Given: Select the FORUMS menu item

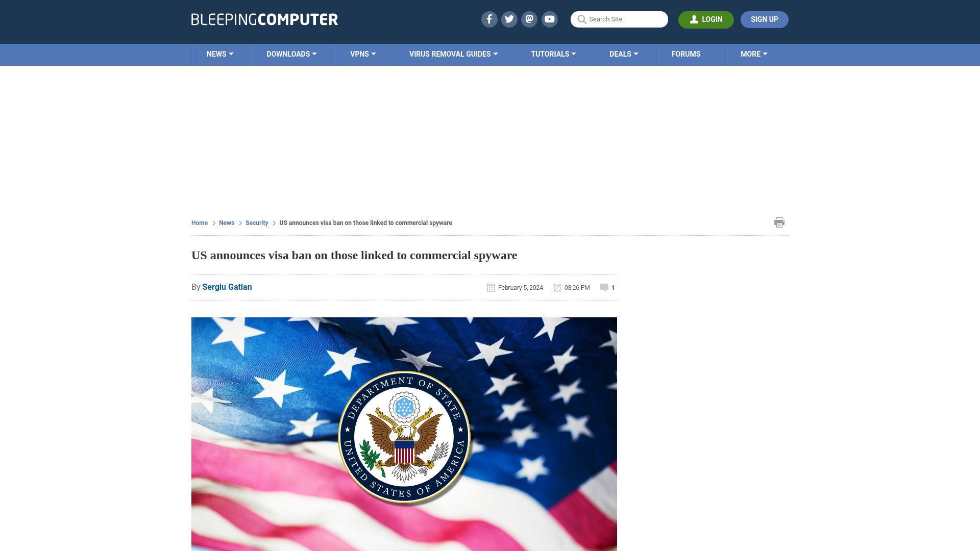Looking at the screenshot, I should (x=685, y=54).
